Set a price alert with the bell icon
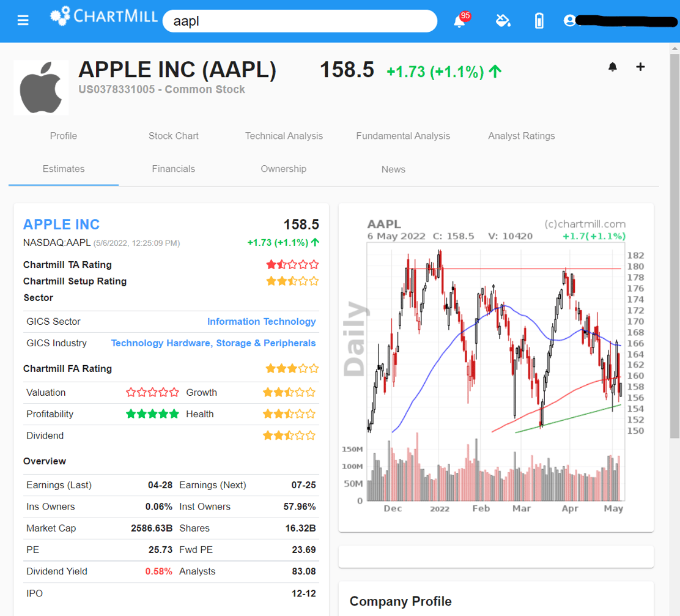The width and height of the screenshot is (680, 616). tap(612, 67)
